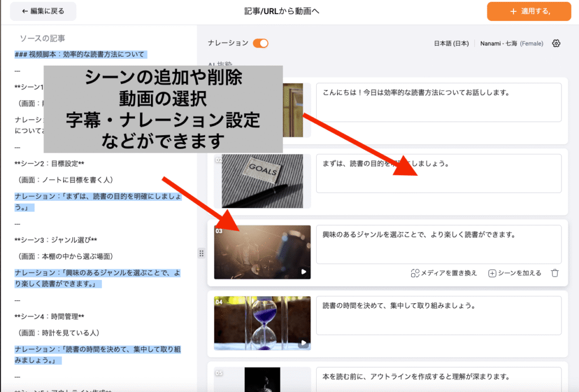This screenshot has height=392, width=579.
Task: Toggle the ナレーション switch
Action: (260, 43)
